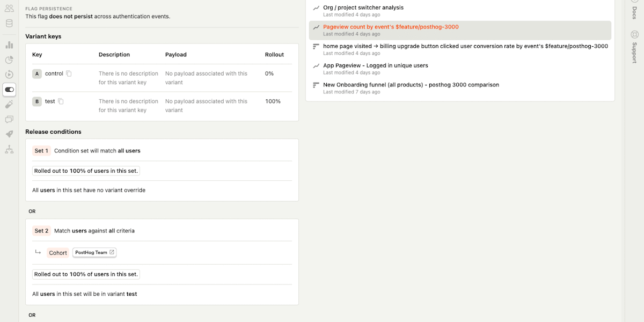Viewport: 644px width, 322px height.
Task: Click the 100% rollout value for test
Action: click(x=273, y=101)
